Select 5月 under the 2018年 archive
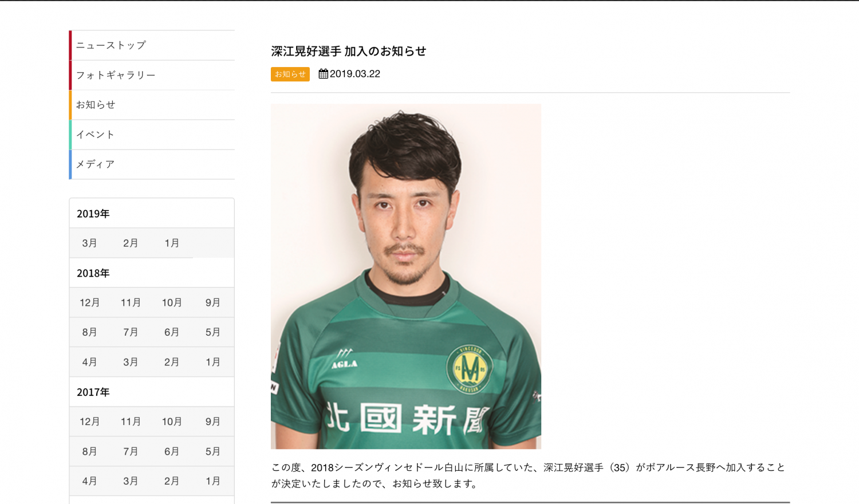The width and height of the screenshot is (859, 504). pos(213,332)
